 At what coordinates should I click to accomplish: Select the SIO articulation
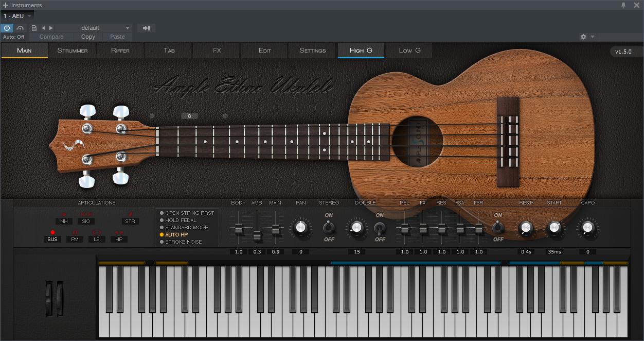click(86, 221)
